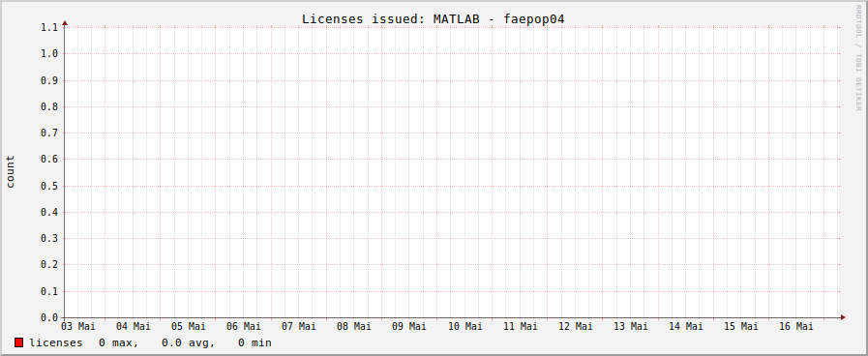Click the '12 Mai' date label
This screenshot has height=356, width=868.
tap(576, 327)
